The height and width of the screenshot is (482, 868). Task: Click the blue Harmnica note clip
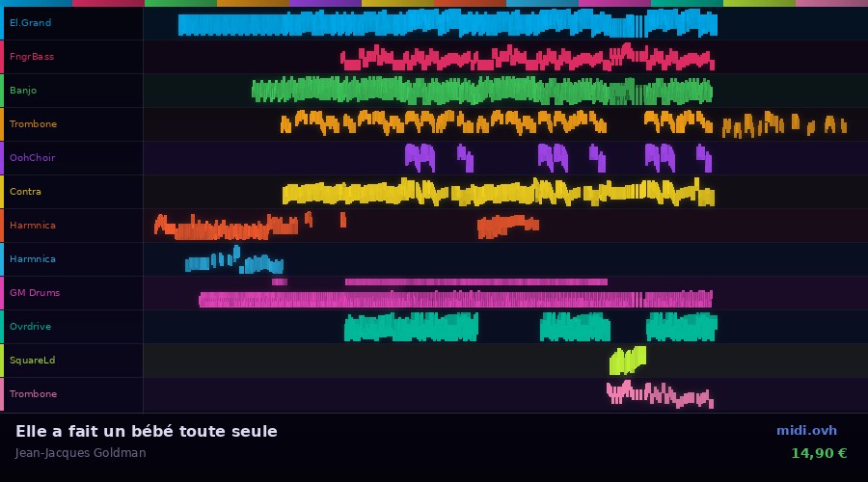coord(233,261)
